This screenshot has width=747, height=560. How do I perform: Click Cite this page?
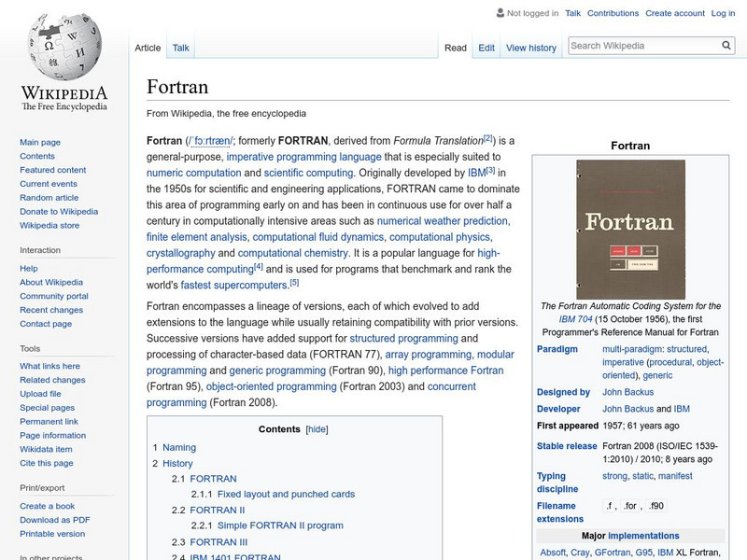point(46,462)
